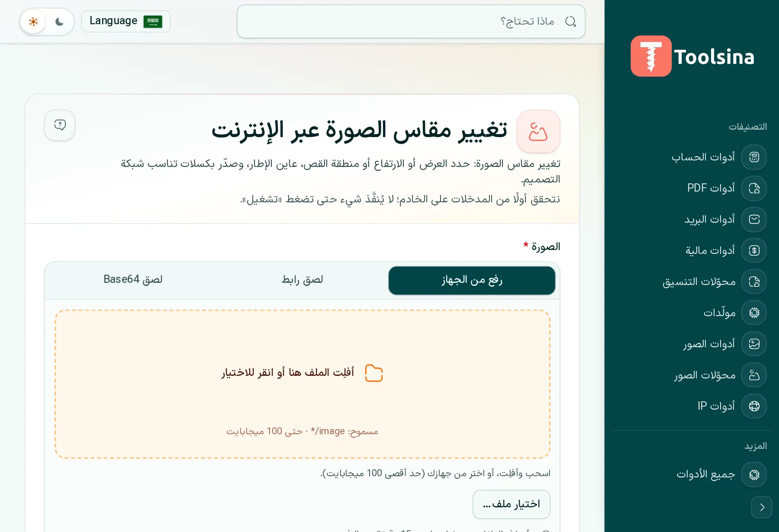Click the orange folder icon in drop zone

pyautogui.click(x=374, y=373)
